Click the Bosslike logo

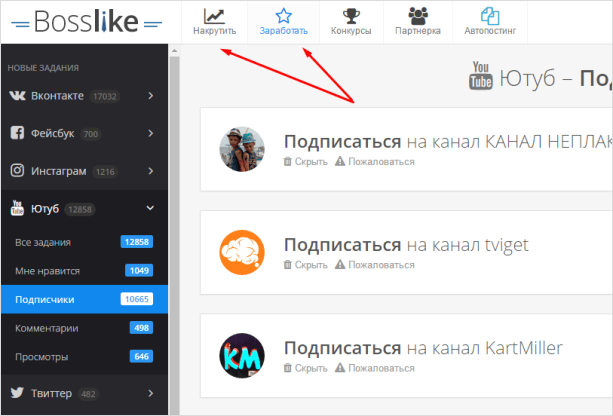pyautogui.click(x=84, y=21)
